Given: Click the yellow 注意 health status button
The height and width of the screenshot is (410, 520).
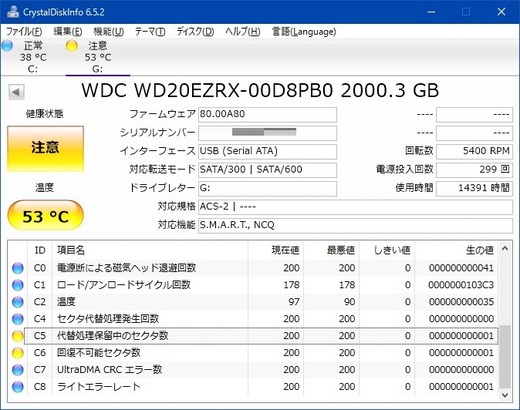Looking at the screenshot, I should click(45, 149).
